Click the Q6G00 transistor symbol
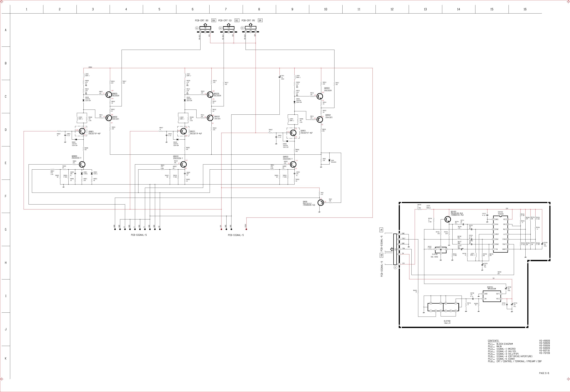 point(183,164)
